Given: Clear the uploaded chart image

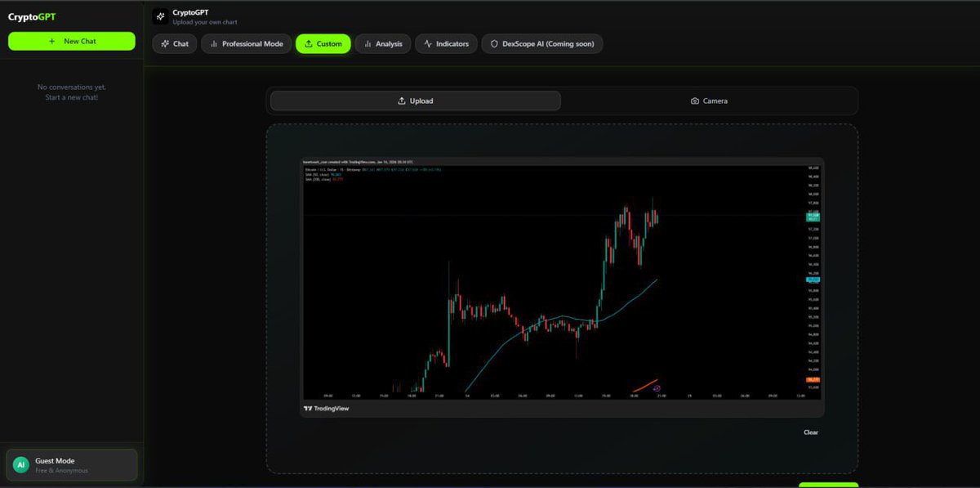Looking at the screenshot, I should click(x=810, y=432).
